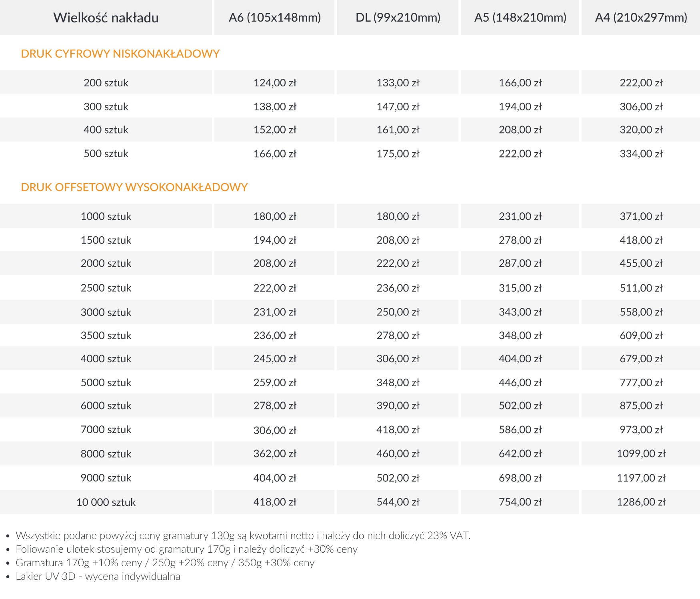The width and height of the screenshot is (700, 599).
Task: Click the DL price for 4000 sztuk
Action: pos(398,359)
